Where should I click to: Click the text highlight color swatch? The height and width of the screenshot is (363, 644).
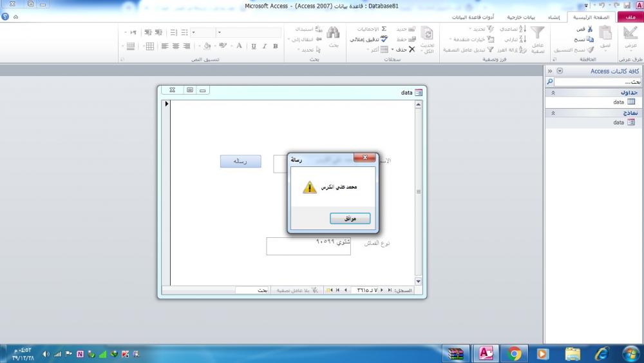(x=223, y=46)
